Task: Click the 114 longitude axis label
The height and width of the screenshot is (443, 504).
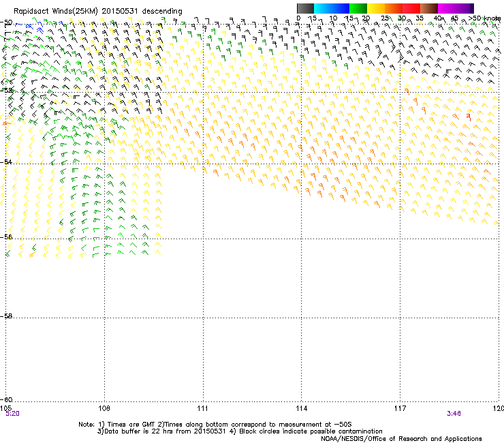Action: coord(302,408)
